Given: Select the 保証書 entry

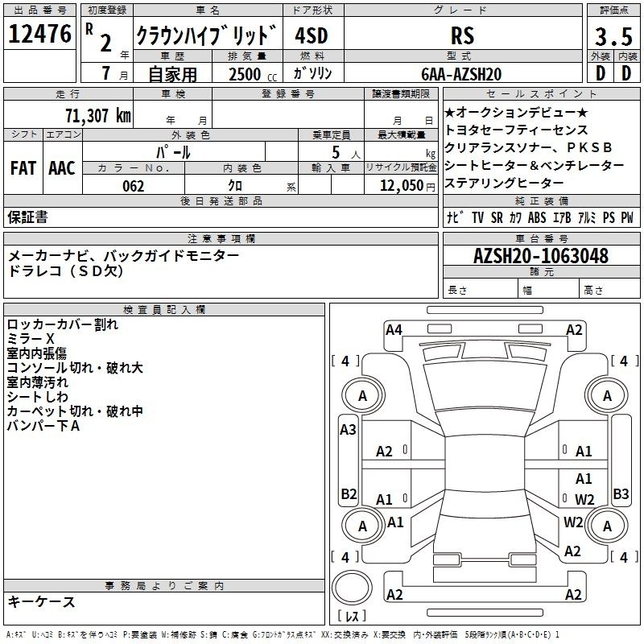Looking at the screenshot, I should [x=27, y=217].
